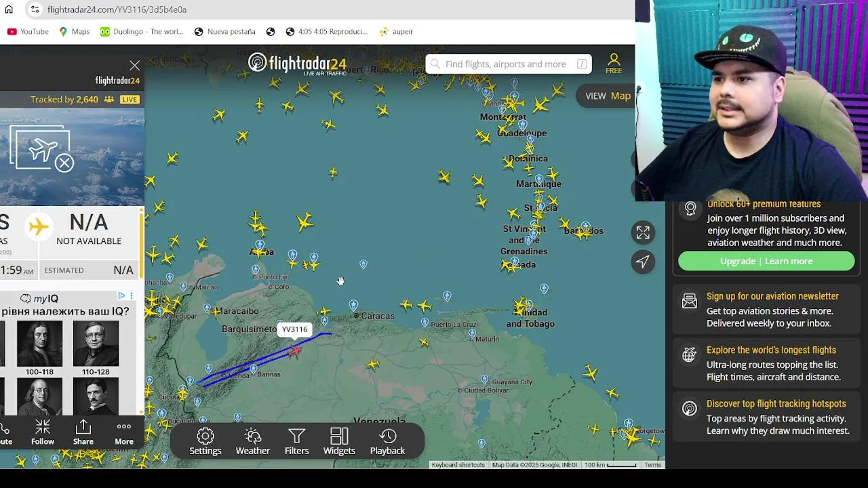The image size is (868, 488).
Task: Open flight Playback history
Action: [x=387, y=441]
